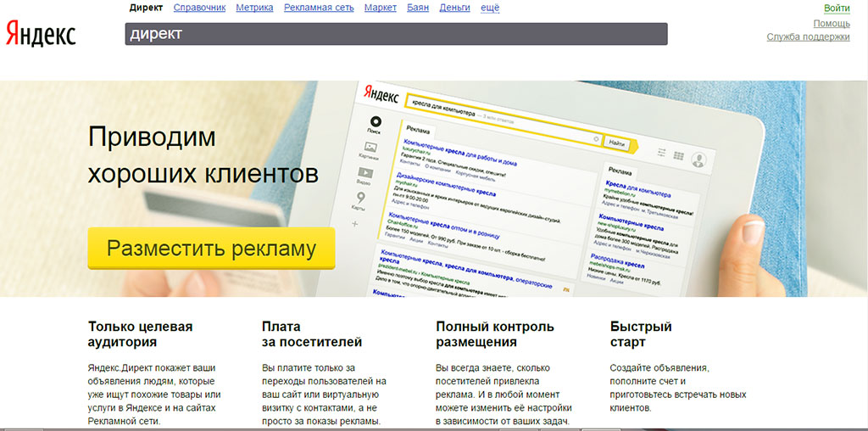Expand the ещё services menu
868x431 pixels.
pos(490,8)
